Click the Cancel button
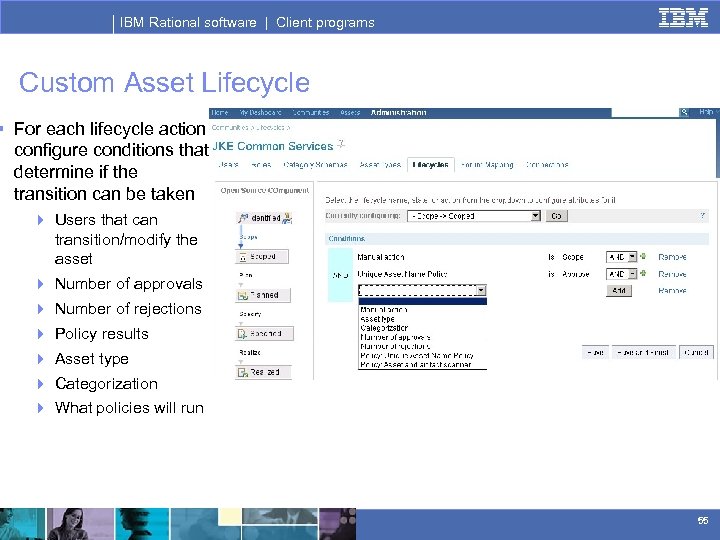Screen dimensions: 720x540 point(696,353)
